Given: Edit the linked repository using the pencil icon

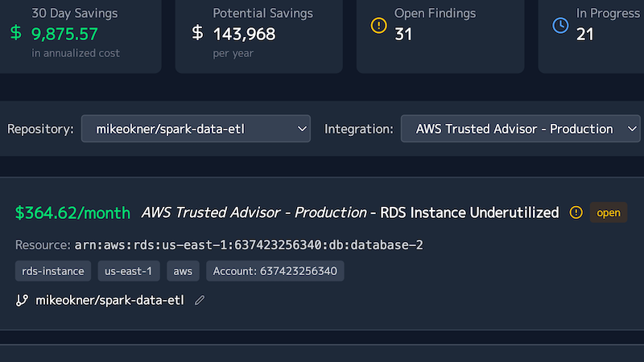Looking at the screenshot, I should (x=200, y=300).
